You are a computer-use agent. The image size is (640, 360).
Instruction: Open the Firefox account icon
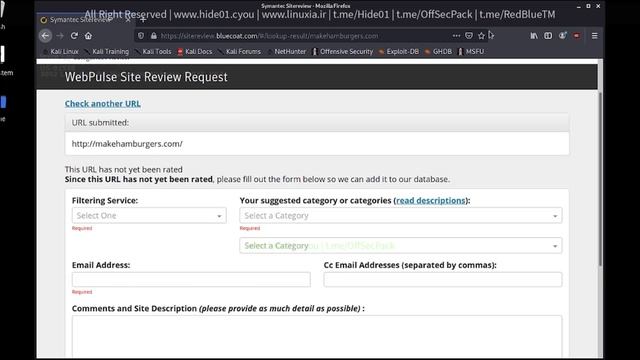click(x=562, y=36)
